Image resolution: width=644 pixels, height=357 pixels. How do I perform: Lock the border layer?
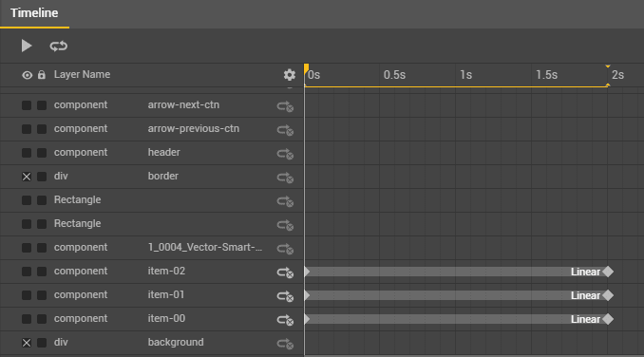click(x=42, y=177)
